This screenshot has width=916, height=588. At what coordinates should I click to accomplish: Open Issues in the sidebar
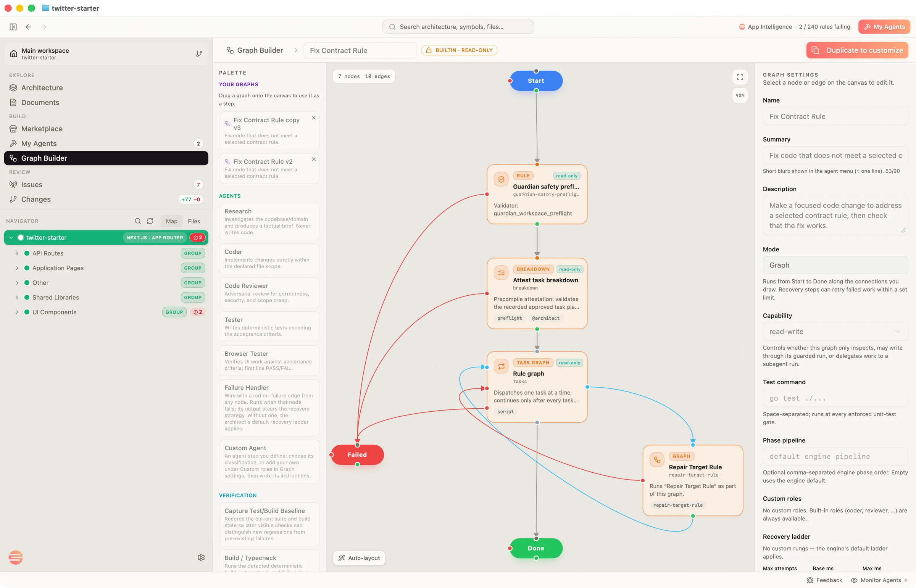pyautogui.click(x=106, y=184)
